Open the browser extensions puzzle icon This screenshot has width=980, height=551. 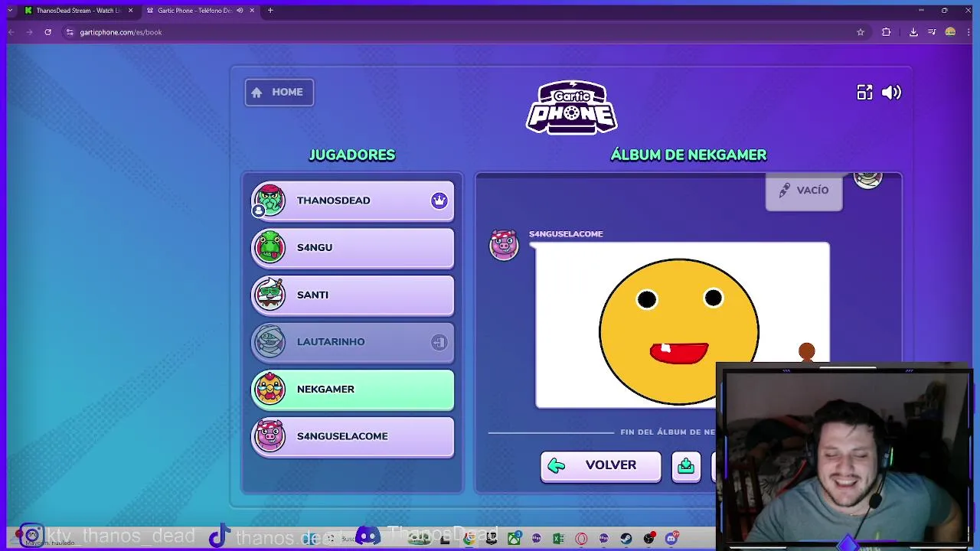pos(887,32)
